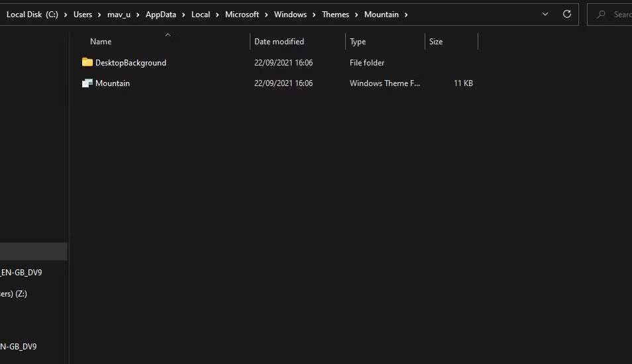Expand chevron after AppData breadcrumb
Image resolution: width=632 pixels, height=364 pixels.
(184, 15)
